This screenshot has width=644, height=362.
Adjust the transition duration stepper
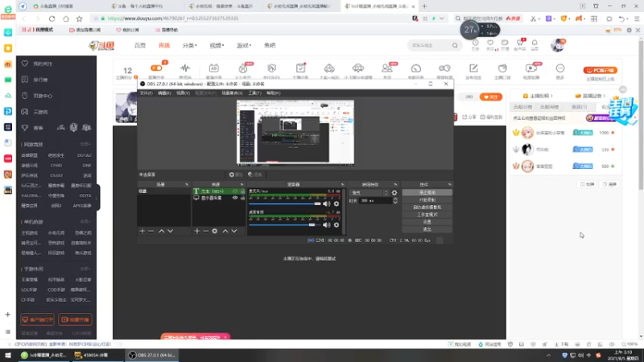pyautogui.click(x=395, y=200)
